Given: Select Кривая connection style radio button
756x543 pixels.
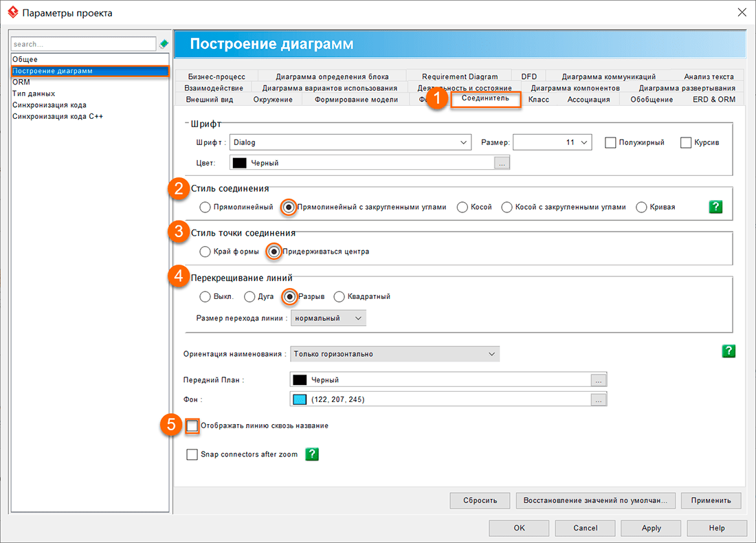Looking at the screenshot, I should 641,207.
